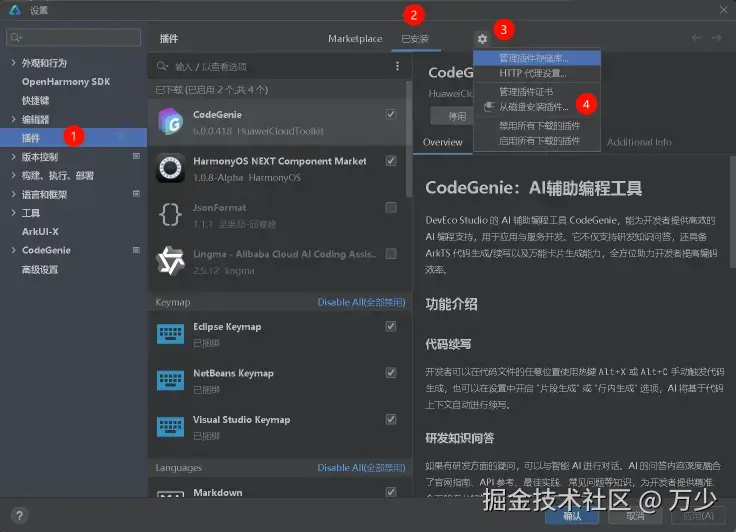Click the JsonFormat braces icon

pos(170,215)
